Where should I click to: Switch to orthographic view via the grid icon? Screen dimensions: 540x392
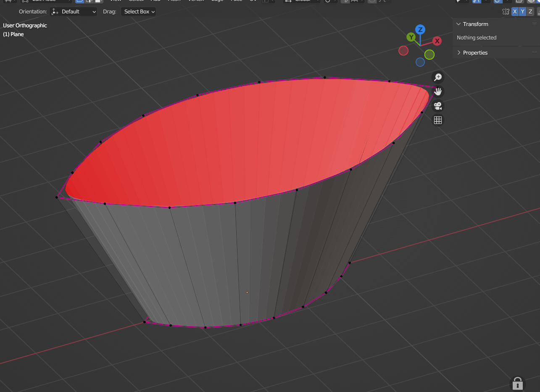(x=437, y=120)
